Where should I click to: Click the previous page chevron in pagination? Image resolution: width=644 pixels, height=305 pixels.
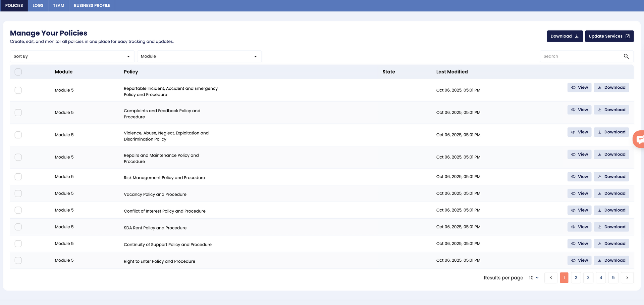click(551, 278)
